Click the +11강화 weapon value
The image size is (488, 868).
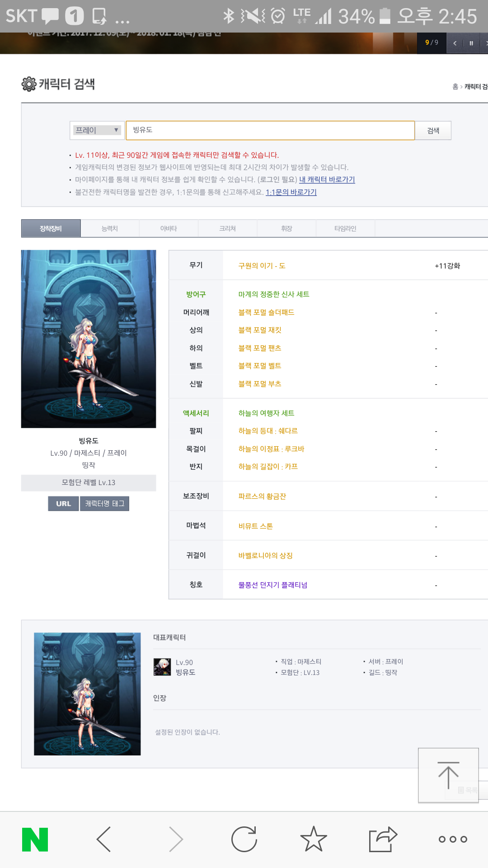point(447,266)
